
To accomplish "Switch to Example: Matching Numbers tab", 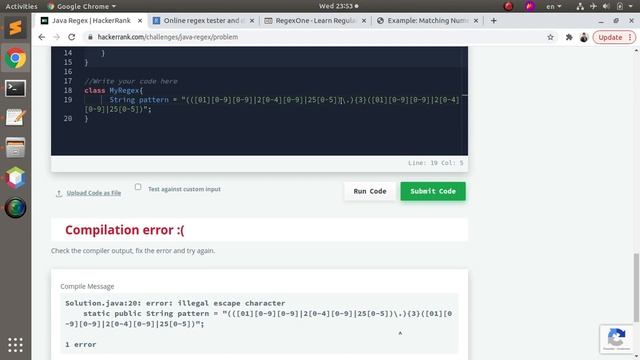I will pos(427,20).
